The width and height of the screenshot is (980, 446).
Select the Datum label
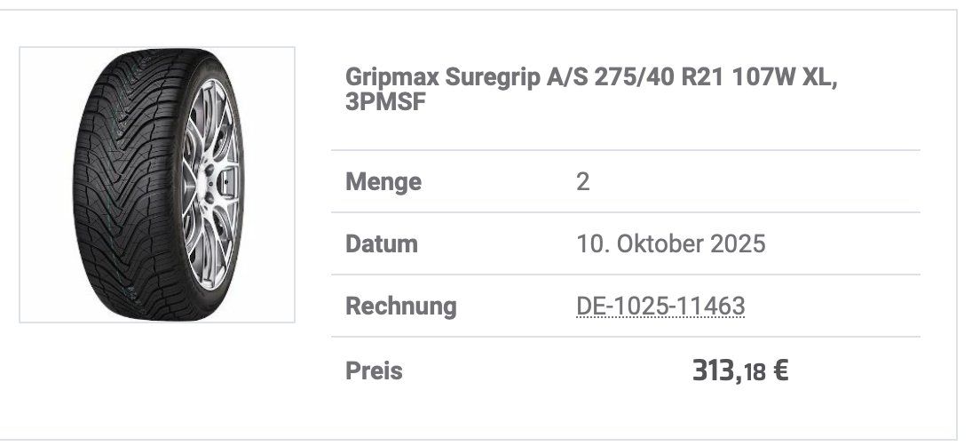(x=382, y=244)
